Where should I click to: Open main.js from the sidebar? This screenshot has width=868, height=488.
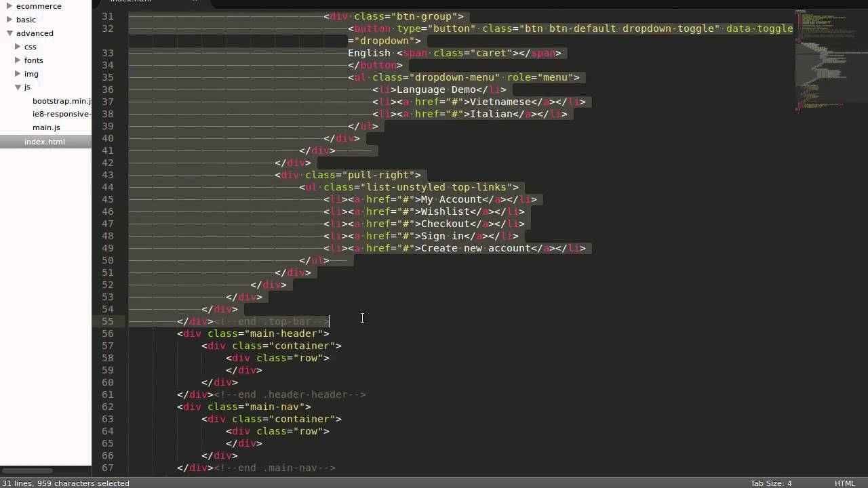point(46,127)
